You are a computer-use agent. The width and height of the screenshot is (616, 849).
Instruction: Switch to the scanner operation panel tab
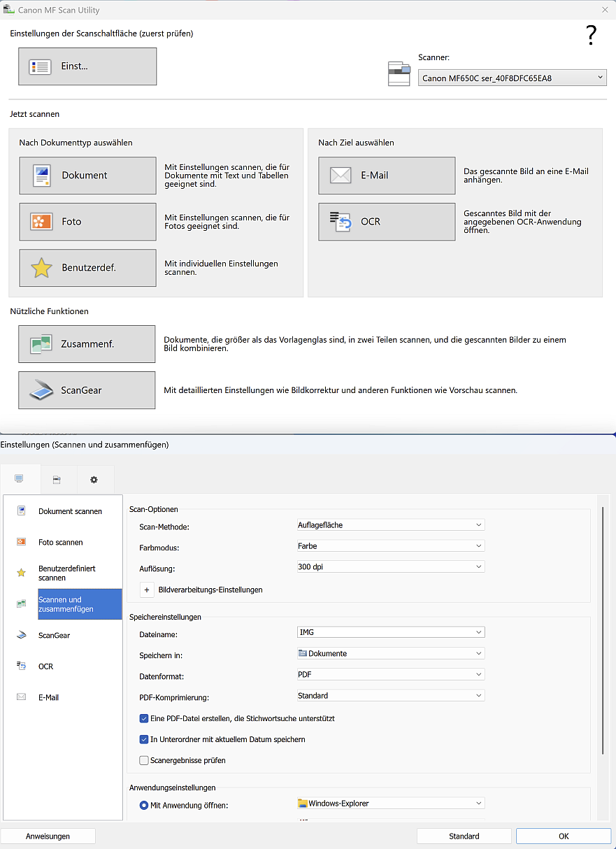point(57,480)
